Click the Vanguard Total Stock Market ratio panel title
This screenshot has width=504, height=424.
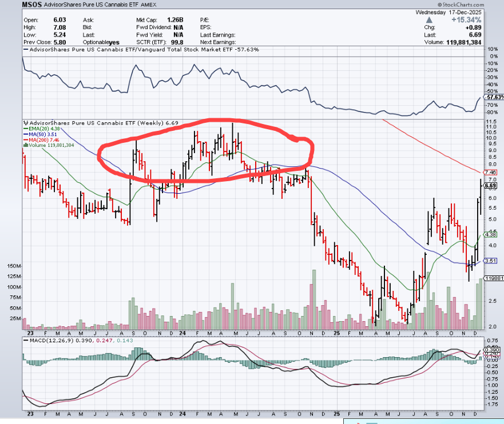[140, 50]
